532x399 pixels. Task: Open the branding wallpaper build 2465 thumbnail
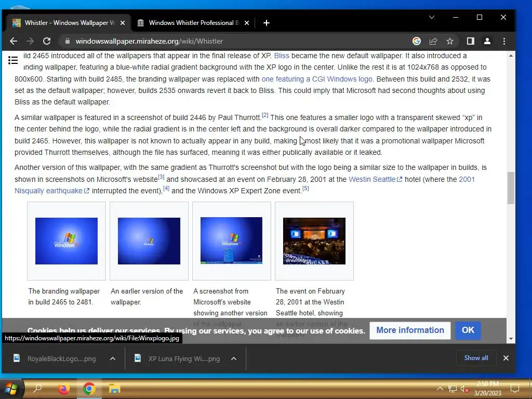coord(66,241)
